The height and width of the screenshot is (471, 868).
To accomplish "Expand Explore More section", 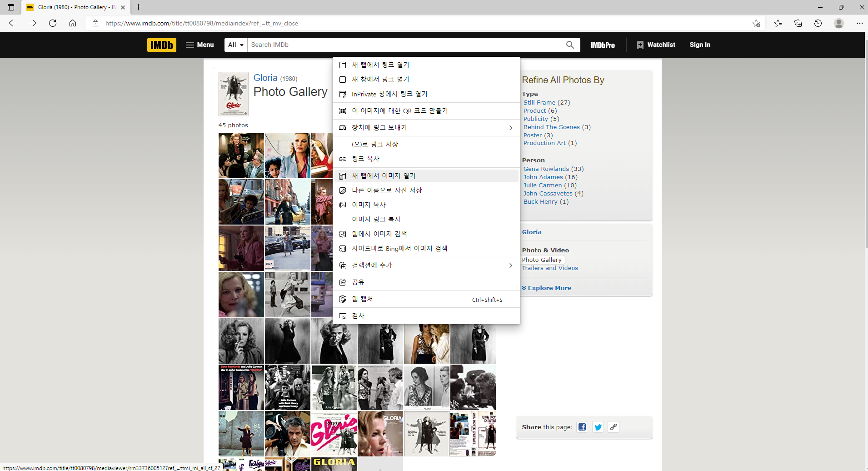I will tap(547, 288).
